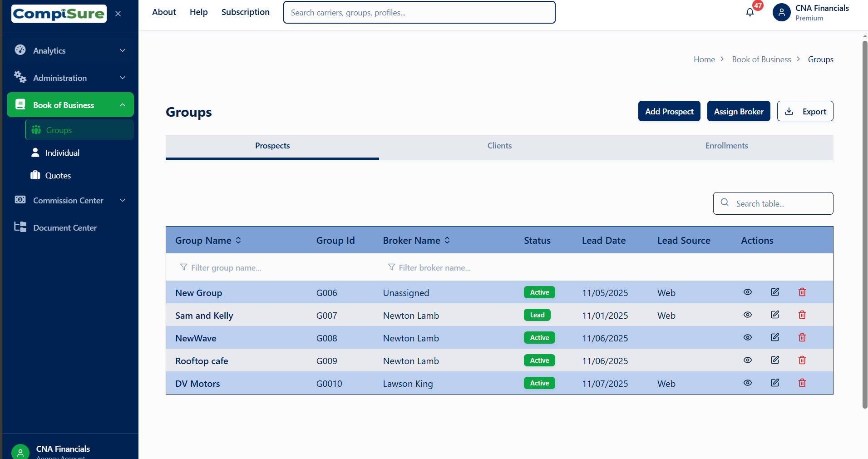This screenshot has width=868, height=459.
Task: Click the Add Prospect button
Action: (669, 111)
